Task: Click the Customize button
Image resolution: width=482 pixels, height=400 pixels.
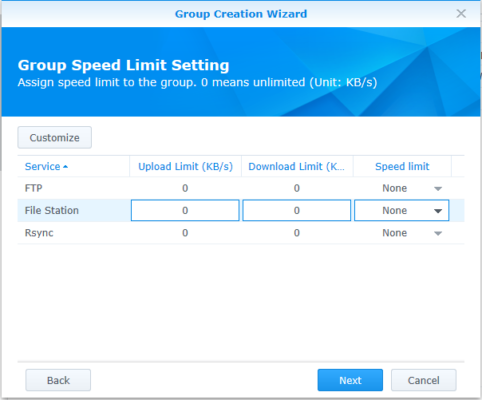Action: click(x=55, y=137)
